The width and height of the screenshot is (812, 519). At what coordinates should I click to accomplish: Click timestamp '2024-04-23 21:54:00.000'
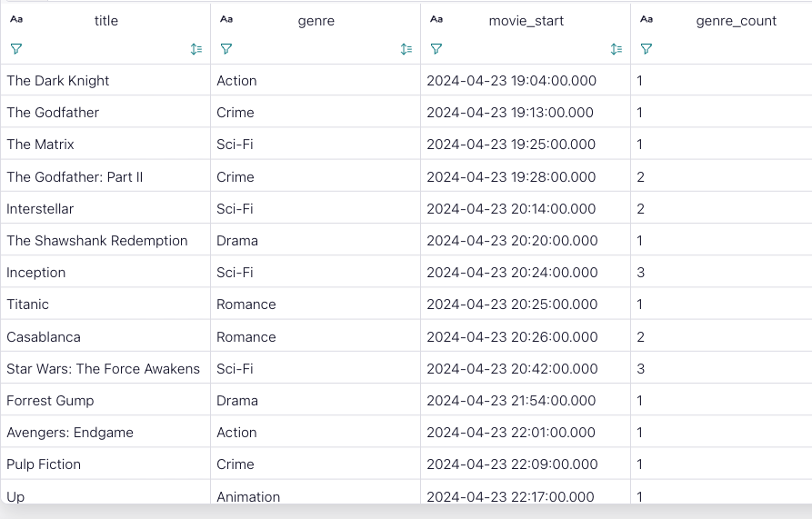click(x=511, y=401)
